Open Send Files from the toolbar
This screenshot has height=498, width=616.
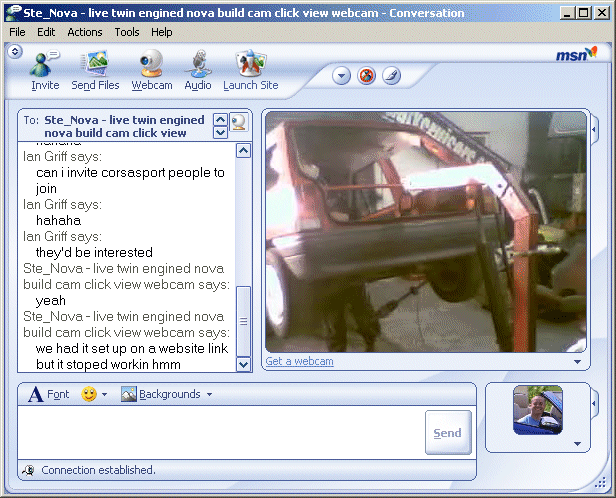96,70
